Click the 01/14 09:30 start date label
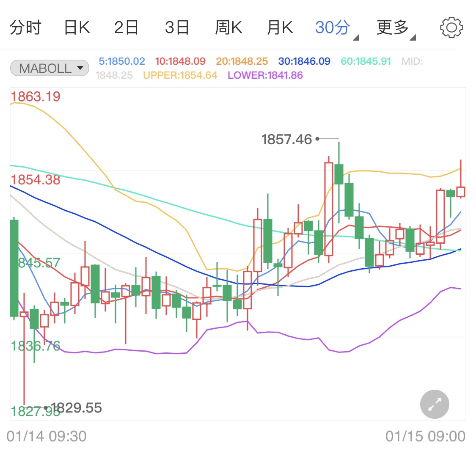The height and width of the screenshot is (454, 476). (47, 436)
